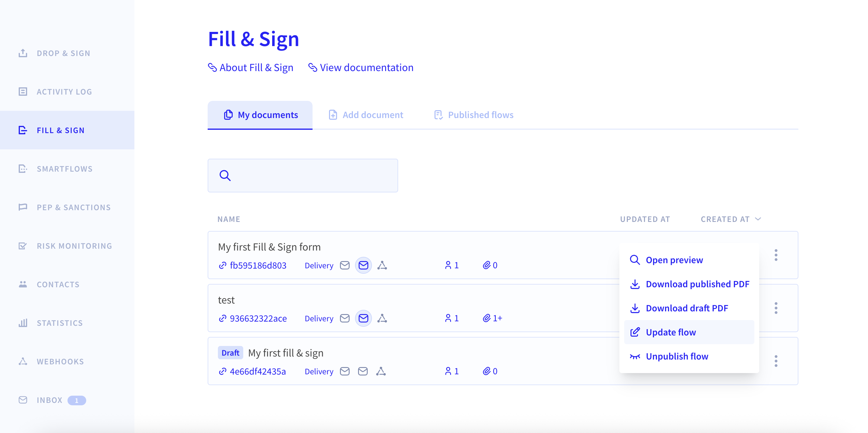Open Webhooks in the sidebar
Viewport: 868px width, 433px height.
[x=60, y=361]
